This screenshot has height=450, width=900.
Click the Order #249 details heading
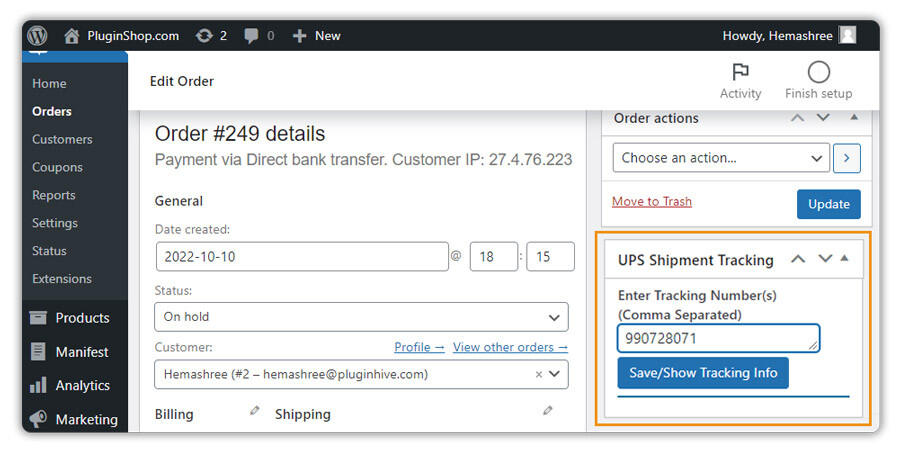[x=240, y=134]
